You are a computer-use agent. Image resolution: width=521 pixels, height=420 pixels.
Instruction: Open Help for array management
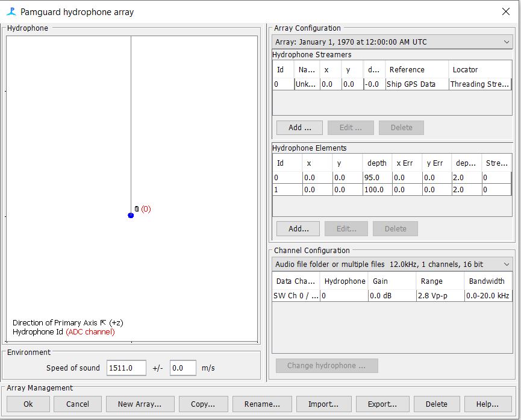tap(487, 404)
